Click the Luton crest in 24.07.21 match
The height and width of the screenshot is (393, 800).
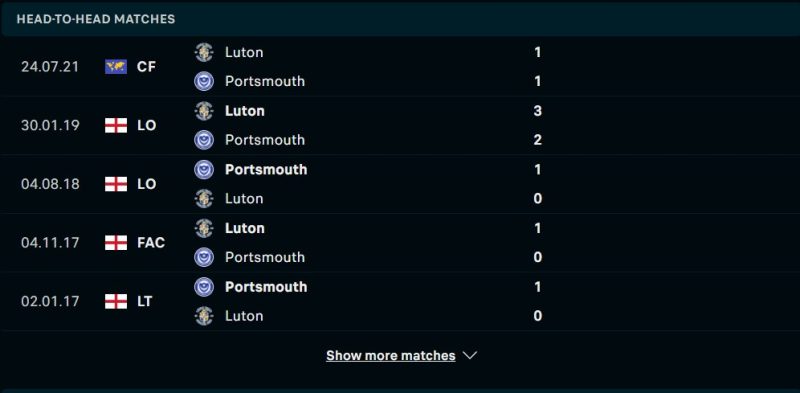(x=204, y=53)
